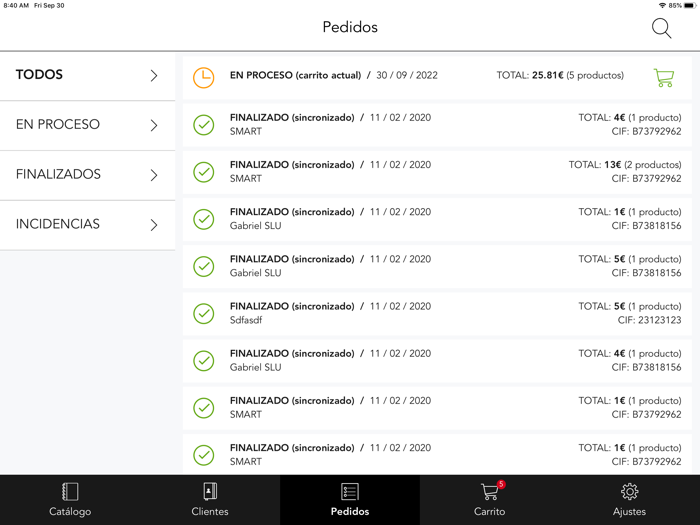The width and height of the screenshot is (700, 525).
Task: Tap green checkmark of Sdfasdf order
Action: 203,313
